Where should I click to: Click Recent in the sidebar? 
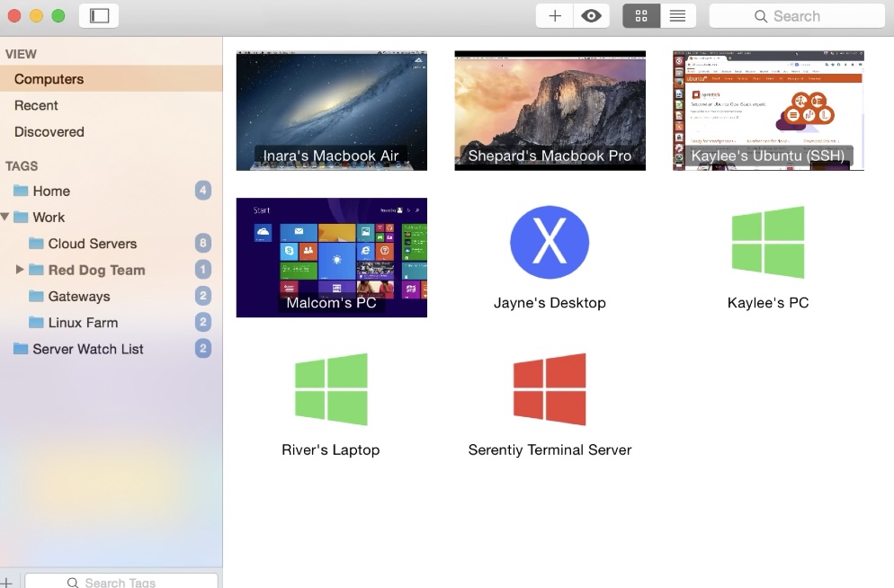click(36, 105)
